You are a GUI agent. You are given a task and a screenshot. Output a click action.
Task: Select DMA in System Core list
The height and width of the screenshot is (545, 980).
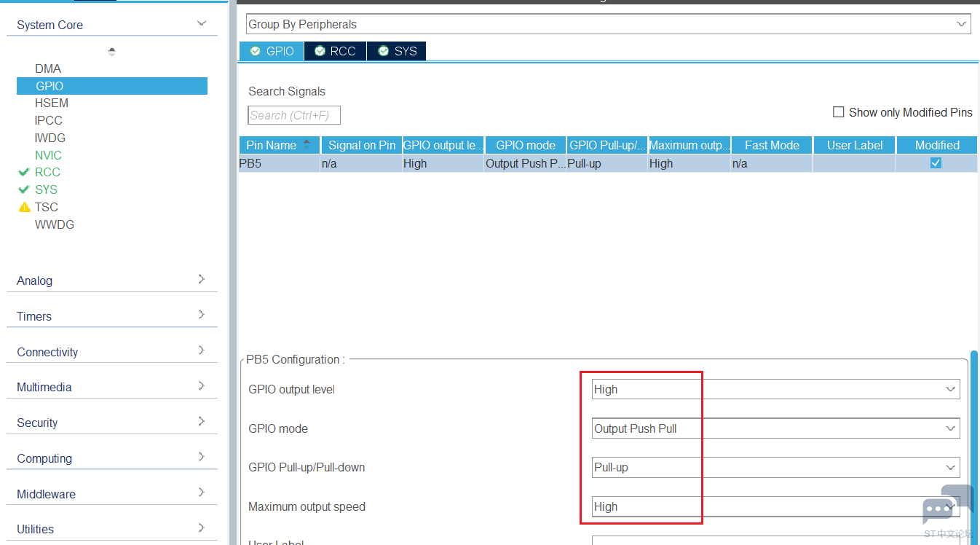pyautogui.click(x=48, y=68)
